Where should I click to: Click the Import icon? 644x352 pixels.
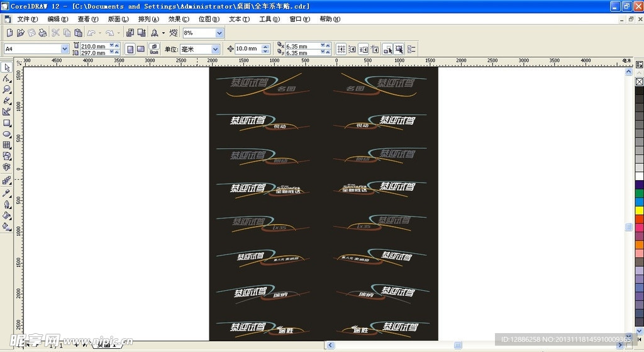(130, 33)
